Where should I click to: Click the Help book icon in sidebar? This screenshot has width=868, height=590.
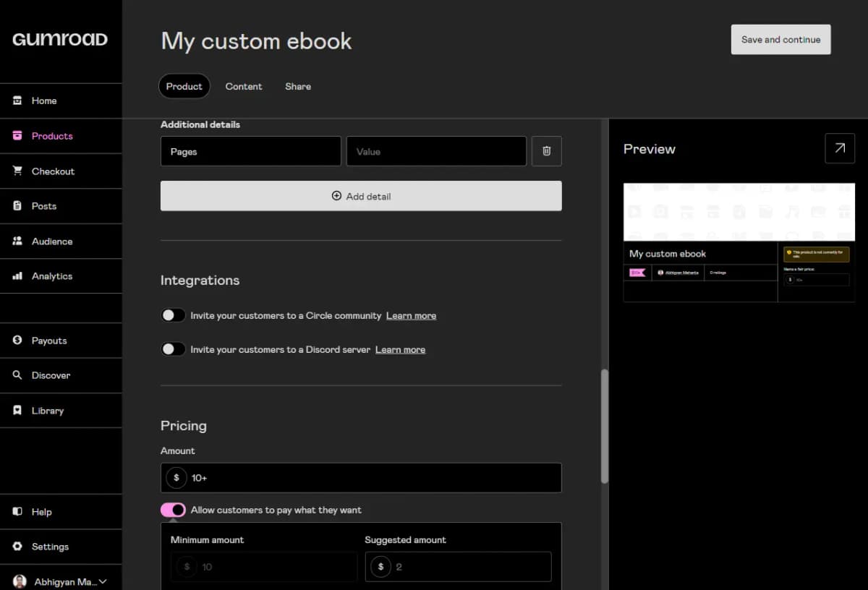[17, 512]
